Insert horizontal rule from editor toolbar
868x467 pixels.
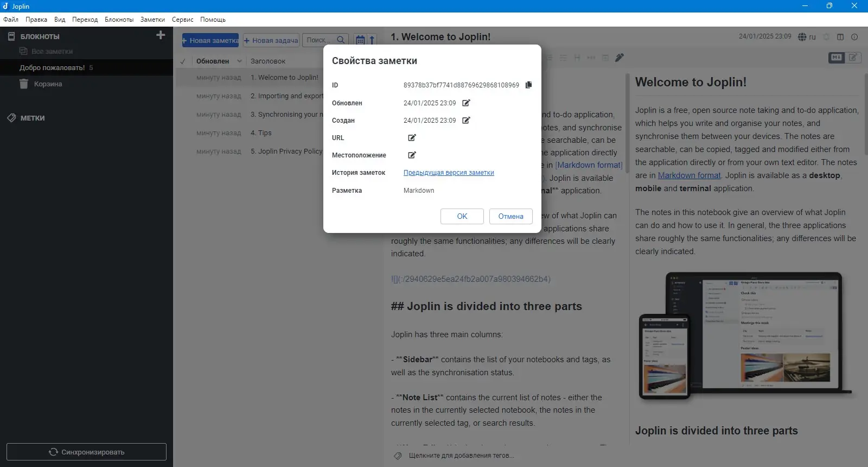591,58
